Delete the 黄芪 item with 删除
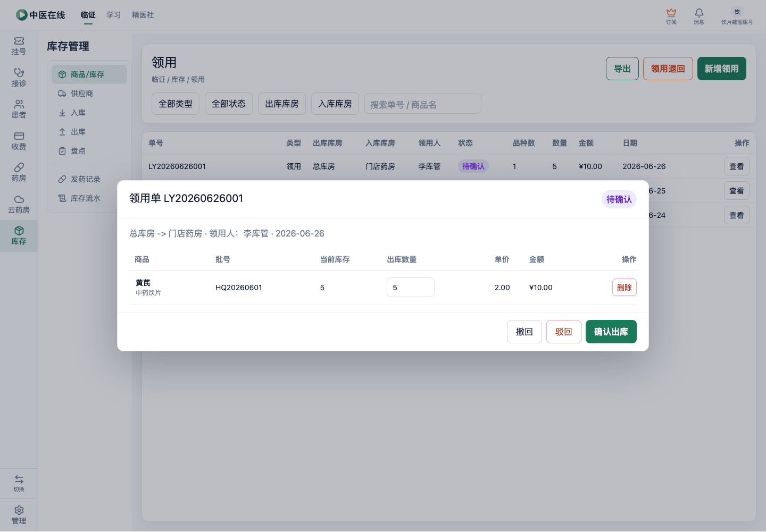 (x=625, y=288)
